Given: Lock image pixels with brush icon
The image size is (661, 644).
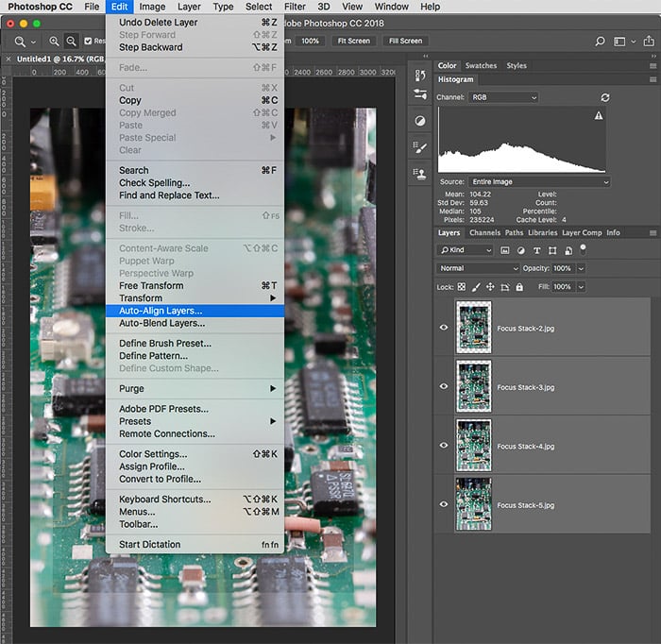Looking at the screenshot, I should click(x=476, y=287).
